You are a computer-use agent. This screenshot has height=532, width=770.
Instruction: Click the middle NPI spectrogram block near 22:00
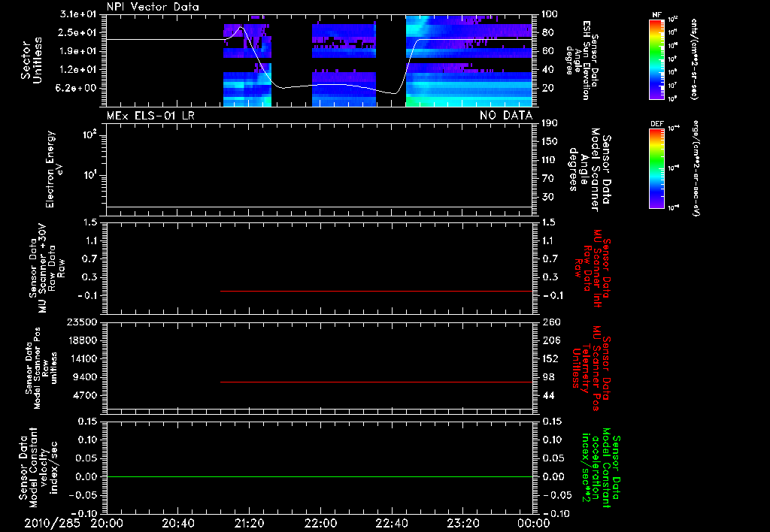344,65
